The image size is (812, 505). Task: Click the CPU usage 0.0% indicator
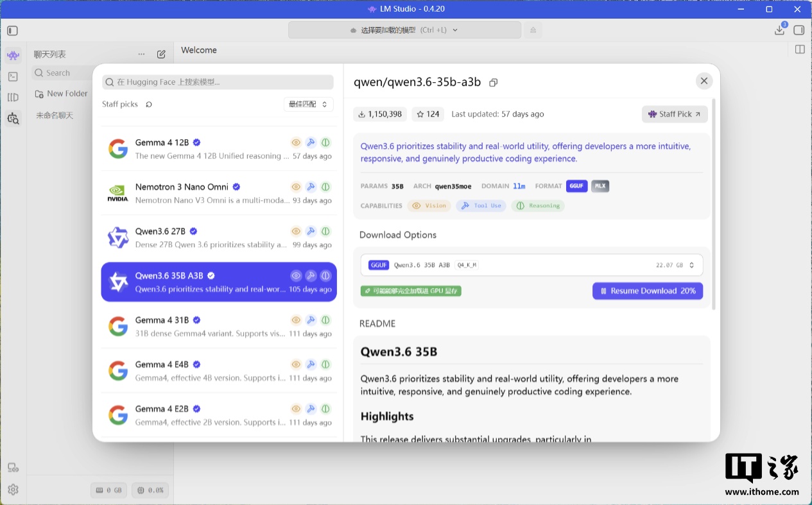150,490
